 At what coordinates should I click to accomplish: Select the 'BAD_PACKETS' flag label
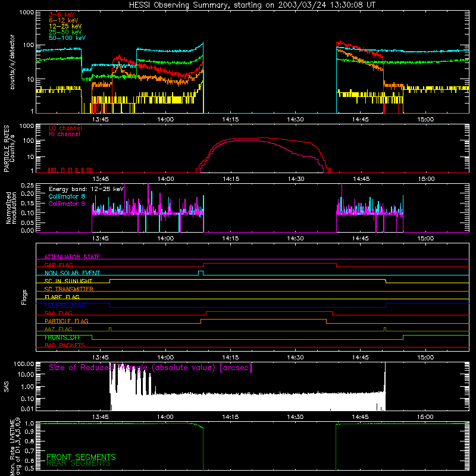pyautogui.click(x=65, y=345)
